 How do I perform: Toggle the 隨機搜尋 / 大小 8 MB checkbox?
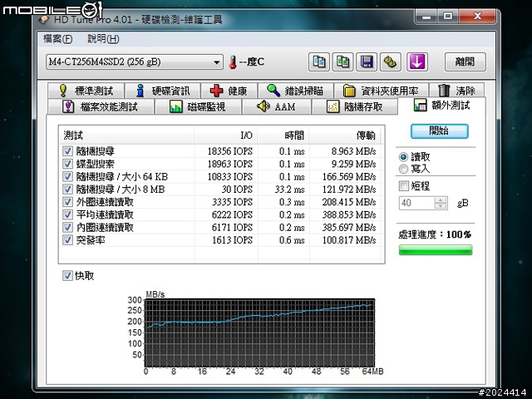(67, 189)
